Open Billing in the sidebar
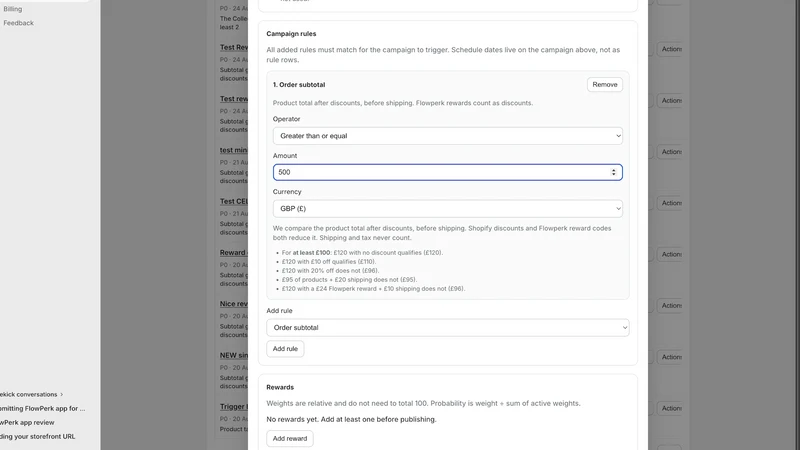The width and height of the screenshot is (800, 450). click(x=13, y=9)
